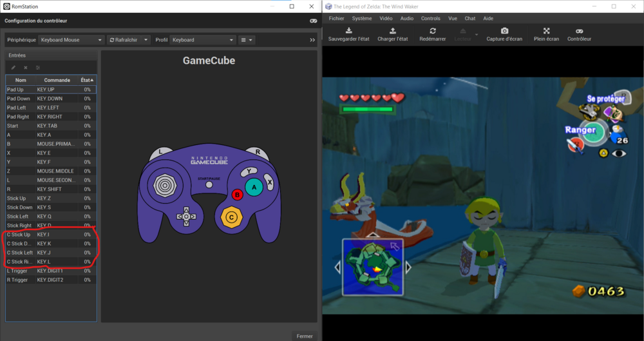The width and height of the screenshot is (644, 341).
Task: Click the Contrôleur toolbar icon
Action: [x=579, y=31]
